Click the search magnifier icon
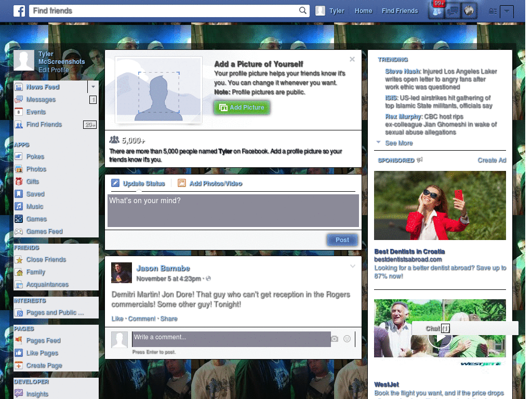532x399 pixels. [303, 10]
